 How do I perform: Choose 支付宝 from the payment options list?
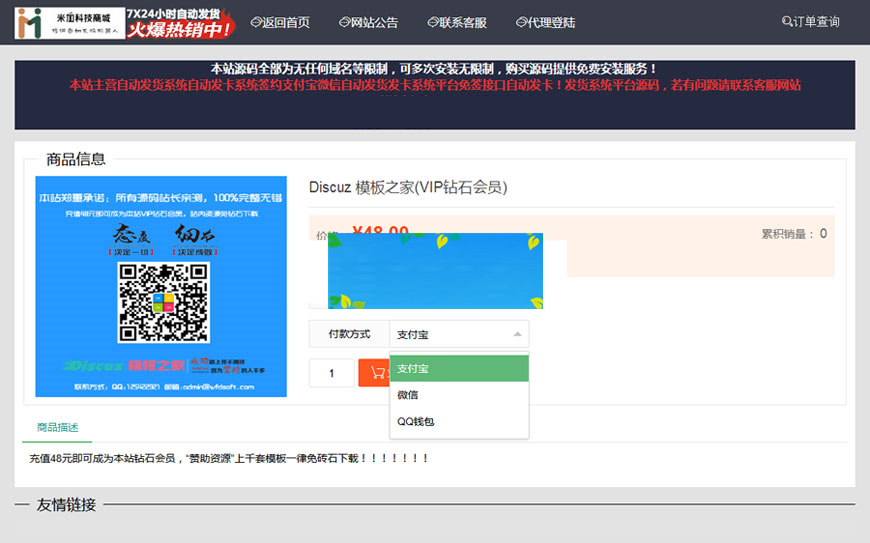tap(458, 369)
